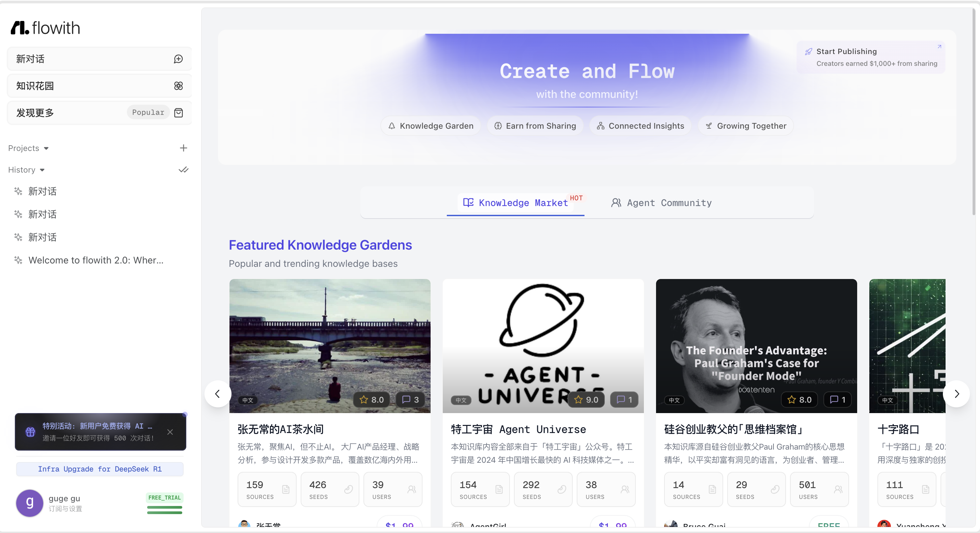Click the Popular badge
Screen dimensions: 980x533
[x=148, y=112]
